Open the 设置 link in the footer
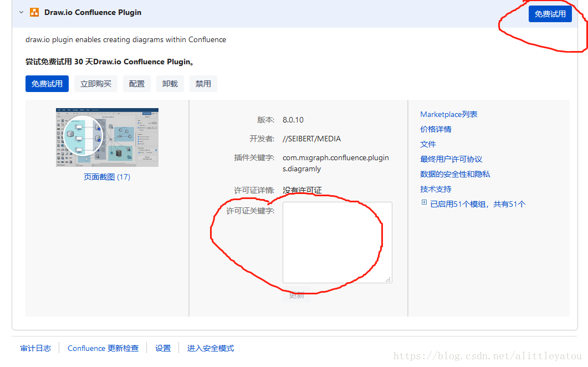Image resolution: width=588 pixels, height=367 pixels. point(163,348)
